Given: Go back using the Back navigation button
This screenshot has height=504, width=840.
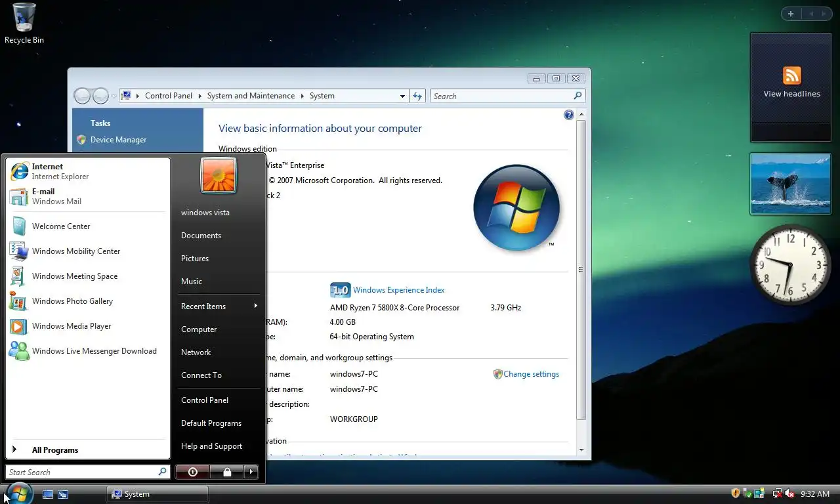Looking at the screenshot, I should tap(82, 96).
